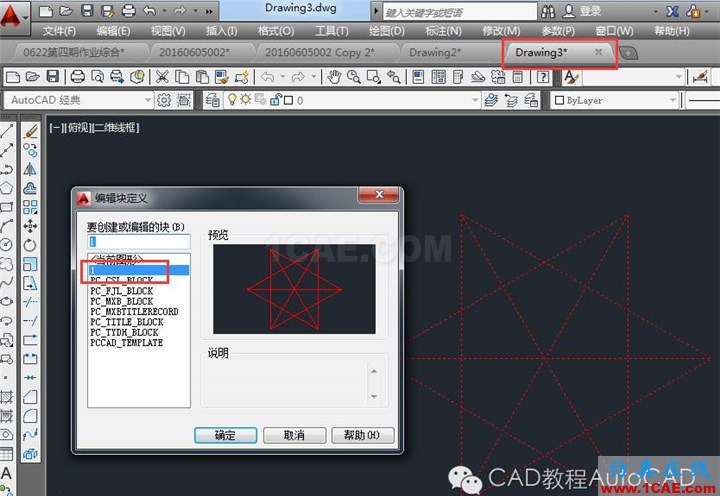Toggle layer 0 lock padlock icon
720x496 pixels.
[276, 99]
